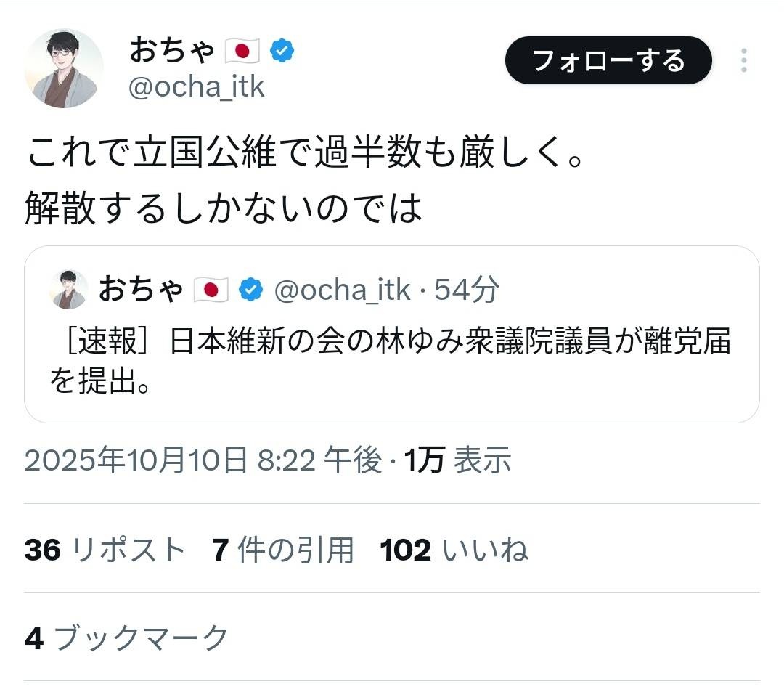Open the 102 いいね likes list
784x692 pixels.
pos(454,550)
